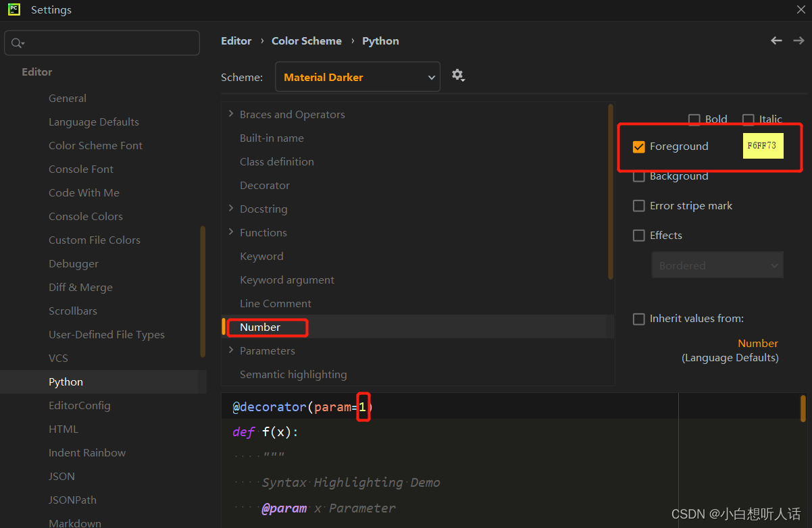Open Language Defaults settings page
Viewport: 812px width, 528px height.
[94, 122]
